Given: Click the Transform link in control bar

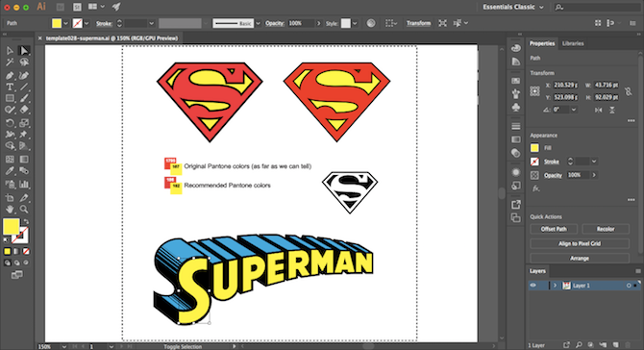Looking at the screenshot, I should click(x=418, y=23).
